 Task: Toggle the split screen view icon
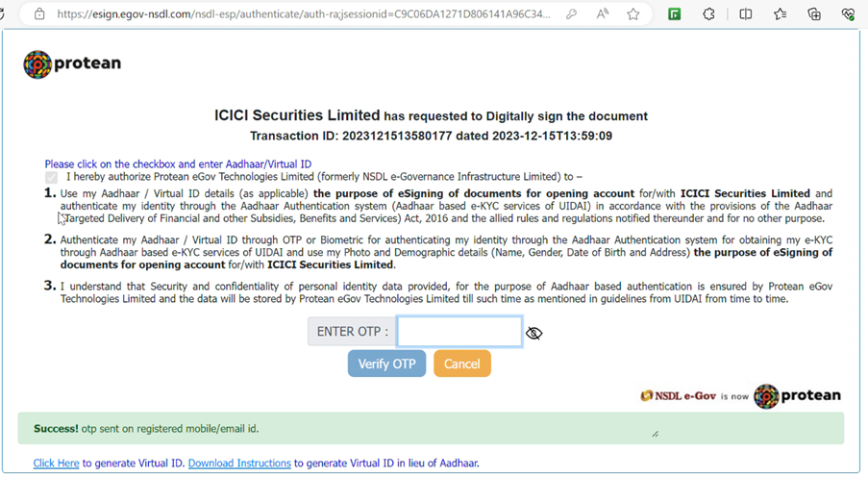pyautogui.click(x=746, y=14)
